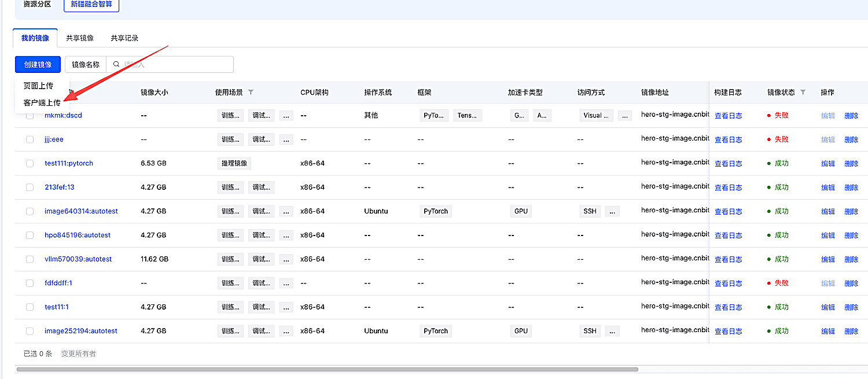
Task: Delete the image252194:autotest image
Action: pos(851,332)
